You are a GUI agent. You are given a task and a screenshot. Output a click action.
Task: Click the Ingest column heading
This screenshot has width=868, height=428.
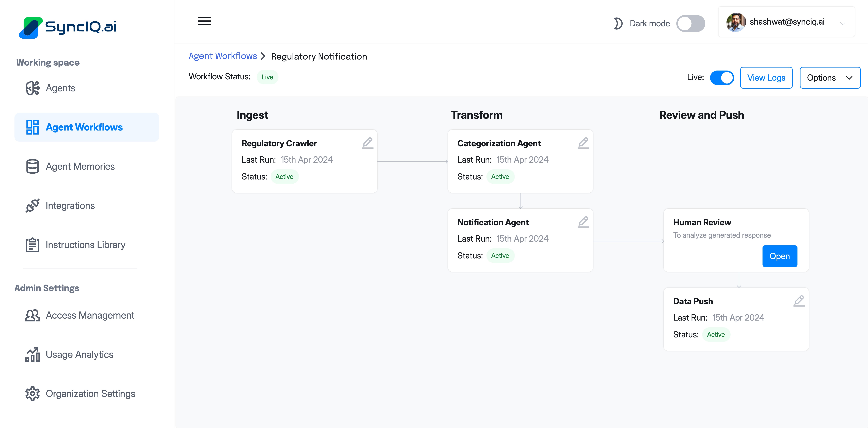click(x=252, y=115)
